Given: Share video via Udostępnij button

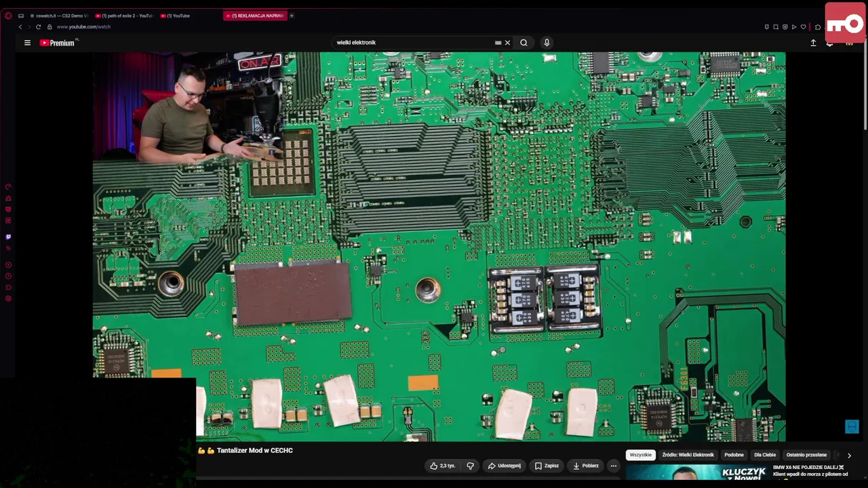Looking at the screenshot, I should [505, 466].
